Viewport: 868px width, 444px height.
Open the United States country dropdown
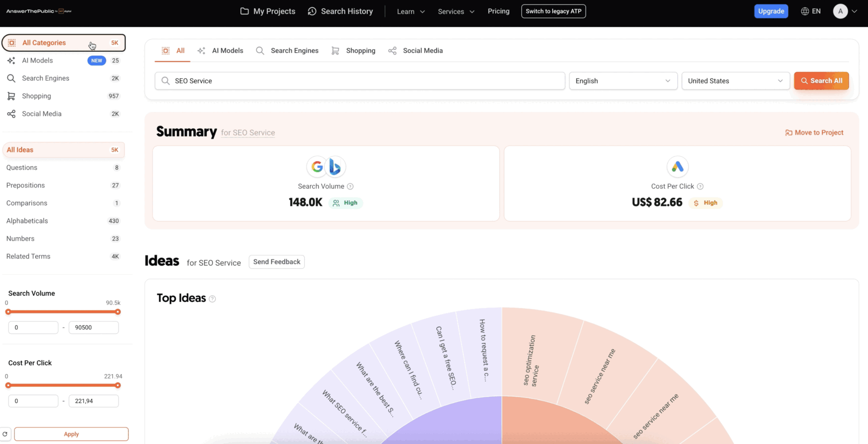click(735, 81)
